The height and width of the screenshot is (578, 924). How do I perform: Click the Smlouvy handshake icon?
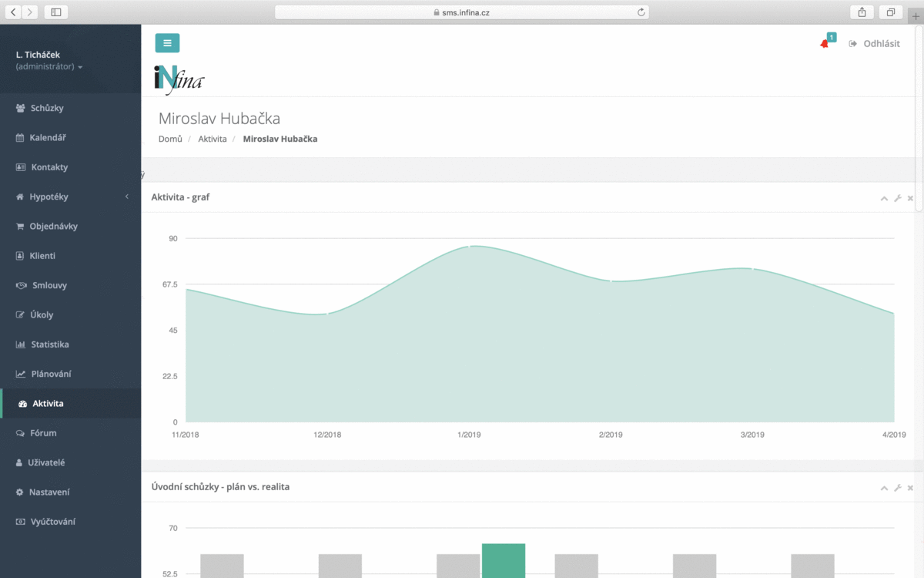pos(22,285)
